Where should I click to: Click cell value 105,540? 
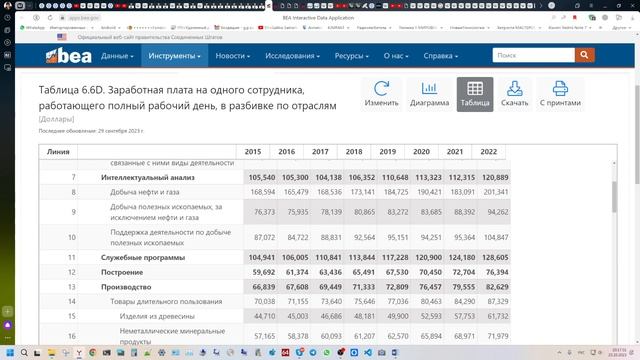[x=262, y=178]
